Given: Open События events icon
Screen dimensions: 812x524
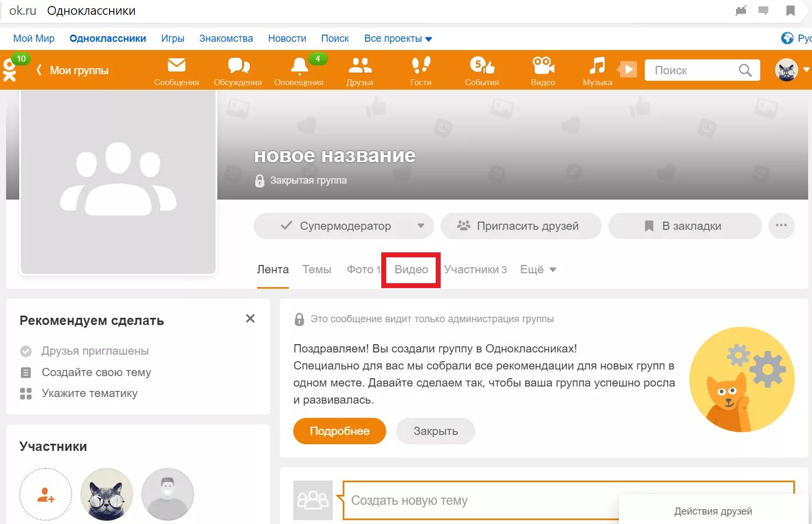Looking at the screenshot, I should 482,65.
